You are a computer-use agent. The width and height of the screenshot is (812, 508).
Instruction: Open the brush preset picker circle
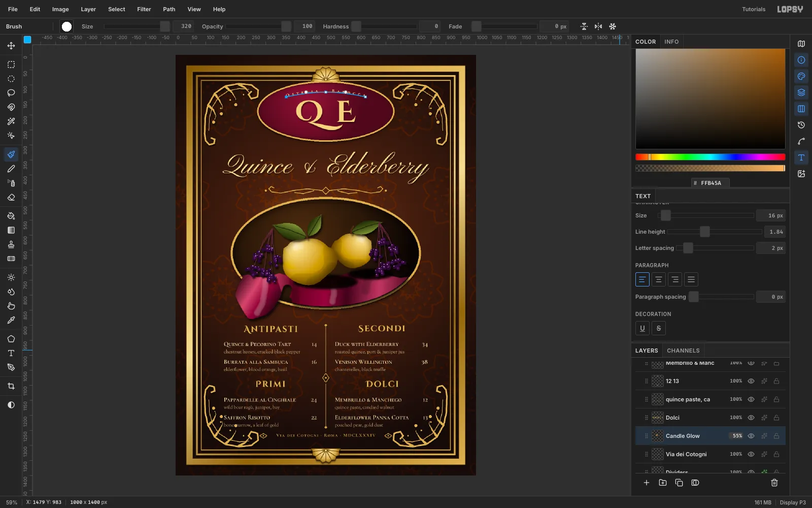66,26
